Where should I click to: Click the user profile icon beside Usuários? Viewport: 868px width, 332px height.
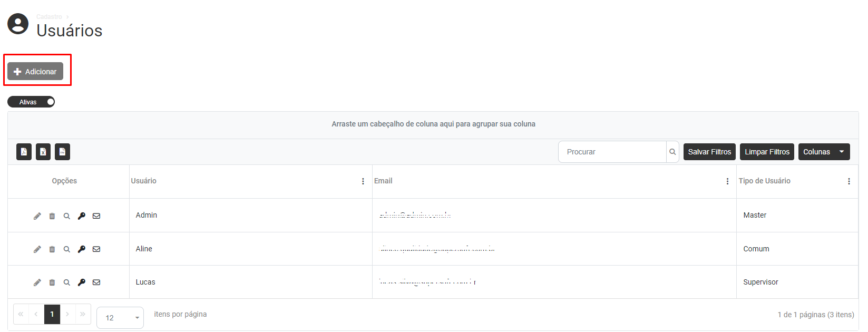tap(18, 24)
